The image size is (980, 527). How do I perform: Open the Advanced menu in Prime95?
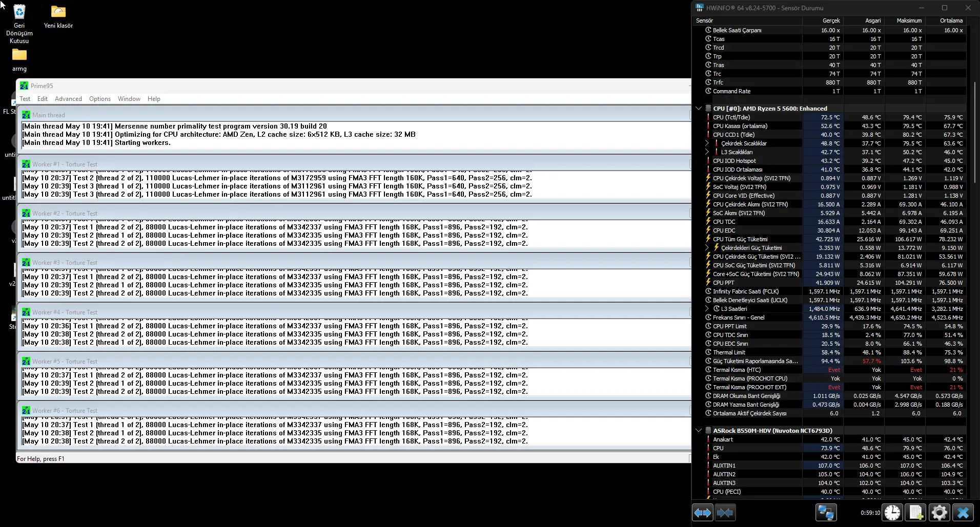tap(68, 99)
